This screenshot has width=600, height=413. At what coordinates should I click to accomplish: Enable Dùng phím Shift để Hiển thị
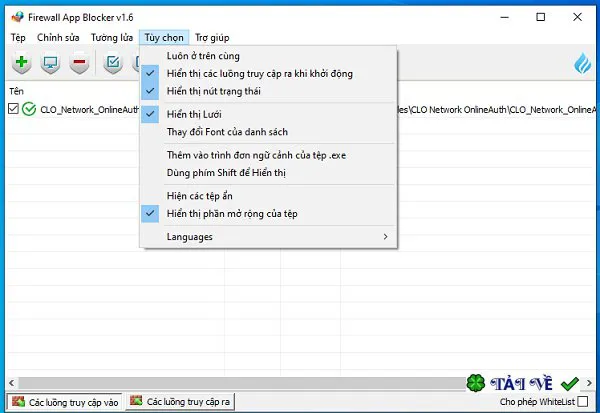[269, 173]
